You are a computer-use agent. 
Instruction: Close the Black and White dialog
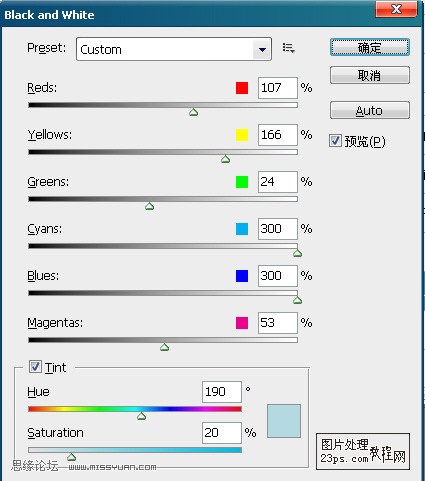pos(396,9)
